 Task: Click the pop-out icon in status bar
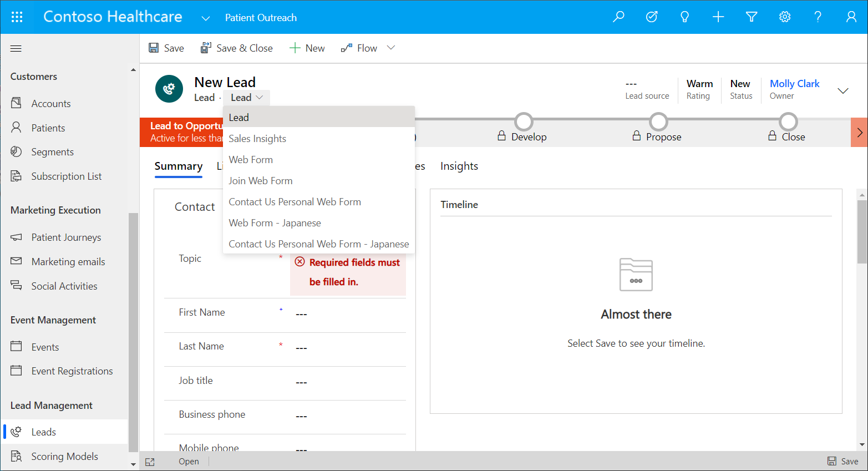[150, 462]
